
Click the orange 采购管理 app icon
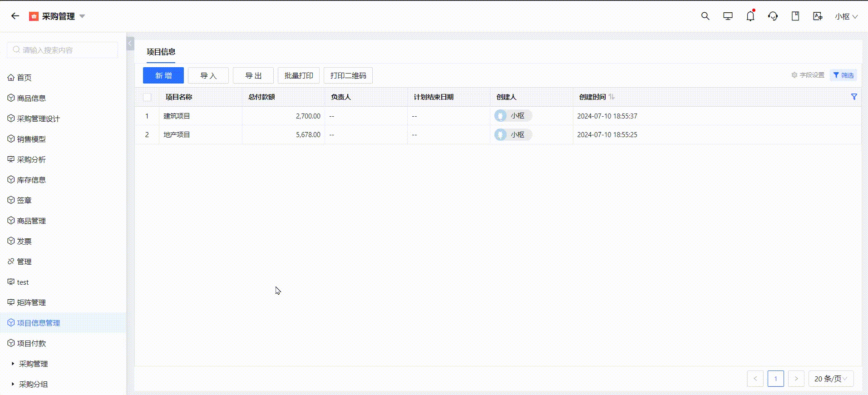[x=34, y=16]
